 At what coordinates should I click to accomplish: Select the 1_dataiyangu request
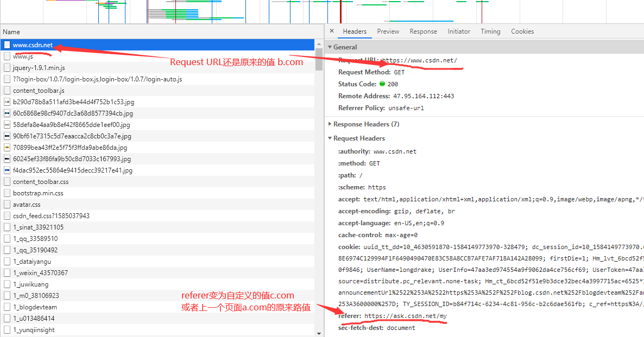pos(157,262)
